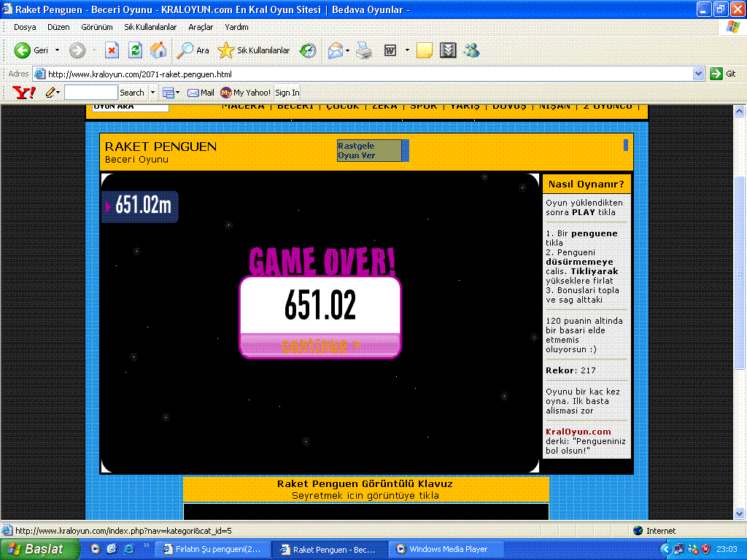Click the scrollbar up arrow

pyautogui.click(x=739, y=111)
